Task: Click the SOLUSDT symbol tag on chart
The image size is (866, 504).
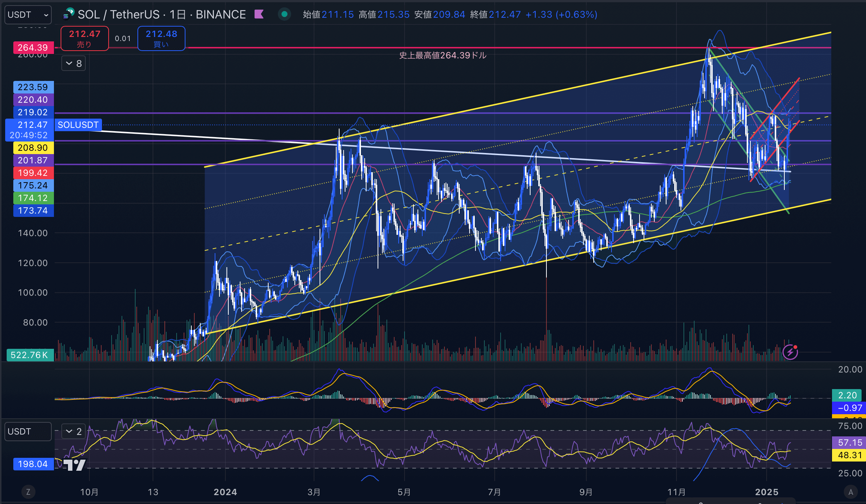Action: click(x=78, y=125)
